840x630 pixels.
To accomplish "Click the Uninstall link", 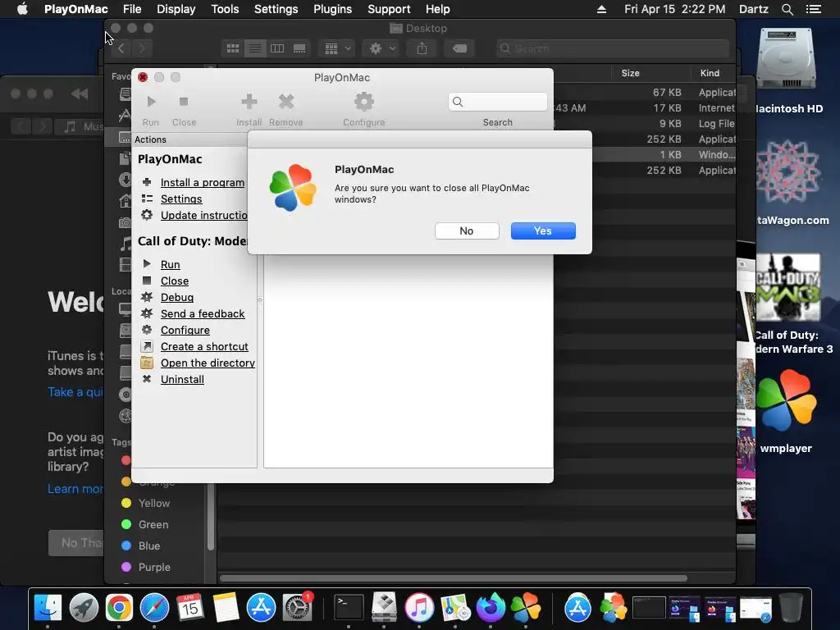I will 182,379.
